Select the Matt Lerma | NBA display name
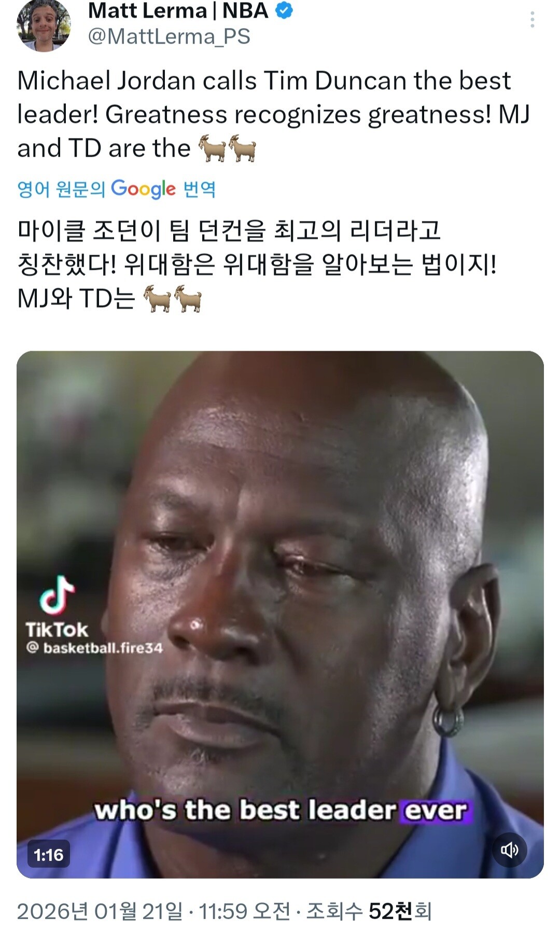 pyautogui.click(x=178, y=10)
